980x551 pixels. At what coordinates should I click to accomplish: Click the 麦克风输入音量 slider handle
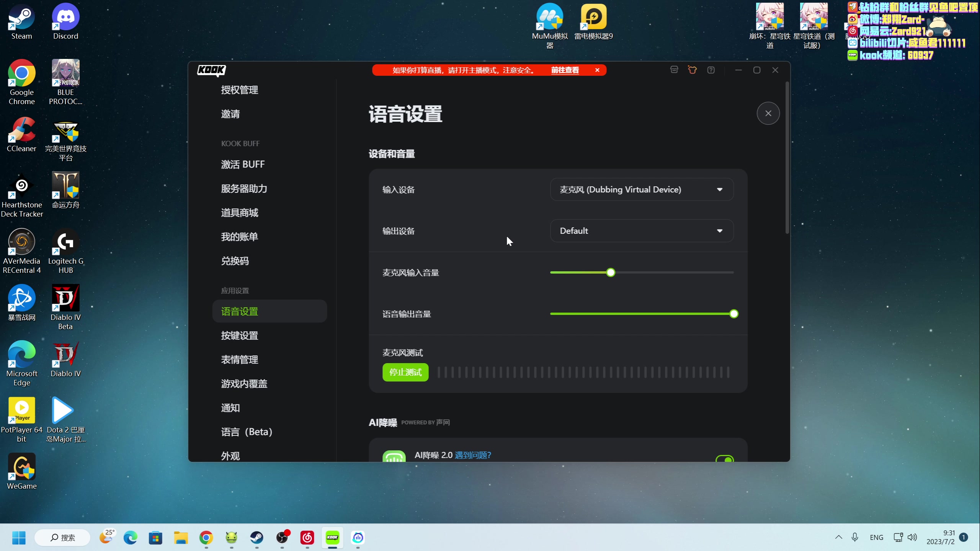[x=611, y=272]
